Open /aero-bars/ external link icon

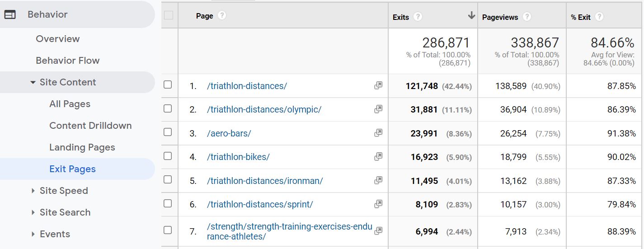click(378, 133)
